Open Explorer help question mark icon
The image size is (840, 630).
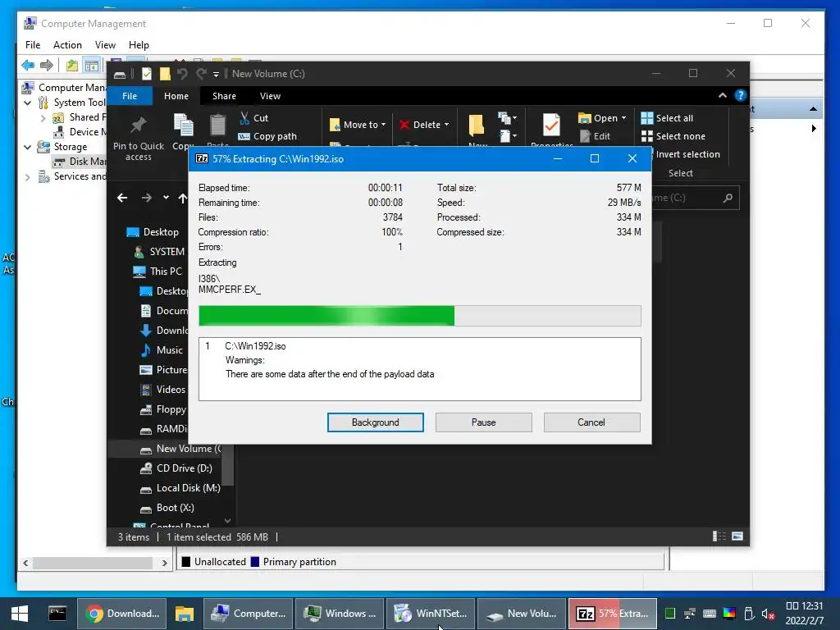coord(741,95)
